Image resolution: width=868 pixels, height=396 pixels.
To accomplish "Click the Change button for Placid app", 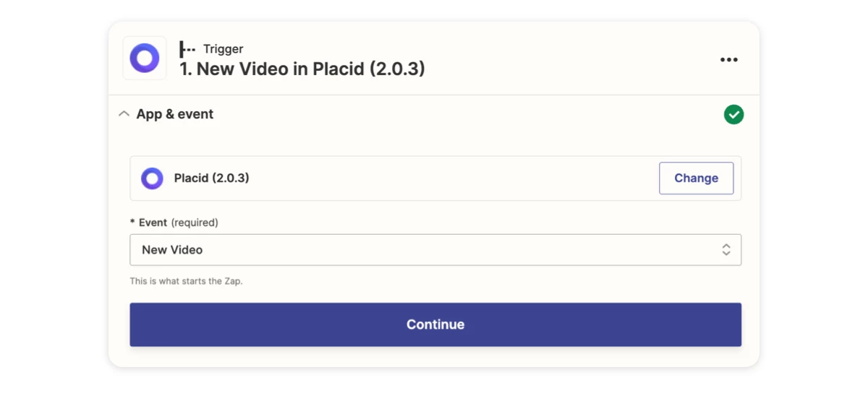I will [696, 178].
